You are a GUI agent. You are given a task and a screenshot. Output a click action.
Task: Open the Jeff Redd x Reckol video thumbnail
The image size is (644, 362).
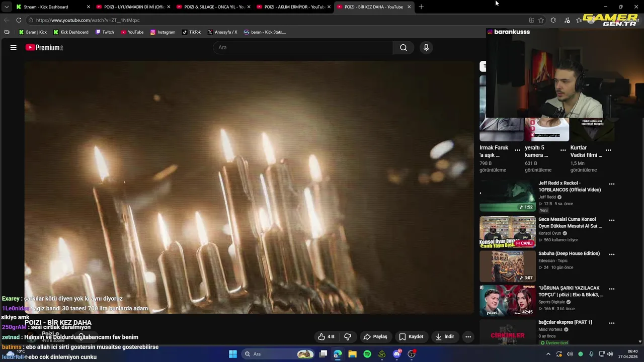(508, 196)
